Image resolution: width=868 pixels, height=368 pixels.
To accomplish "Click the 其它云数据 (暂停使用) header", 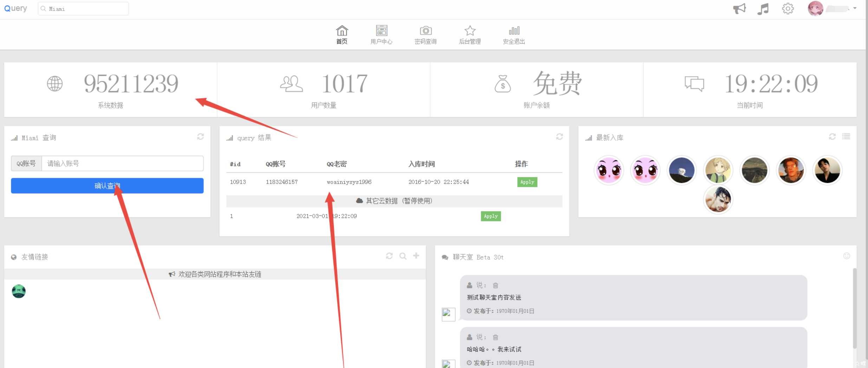I will pyautogui.click(x=394, y=201).
